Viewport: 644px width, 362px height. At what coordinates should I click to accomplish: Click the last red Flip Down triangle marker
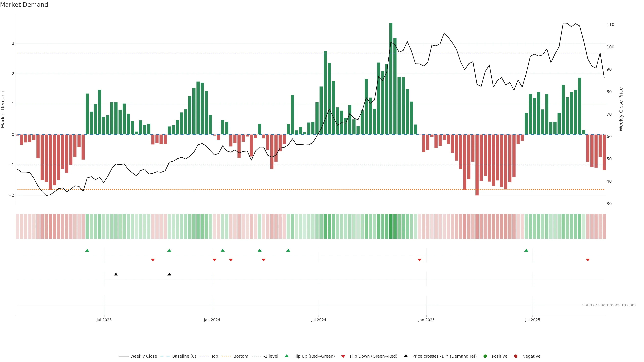tap(588, 260)
